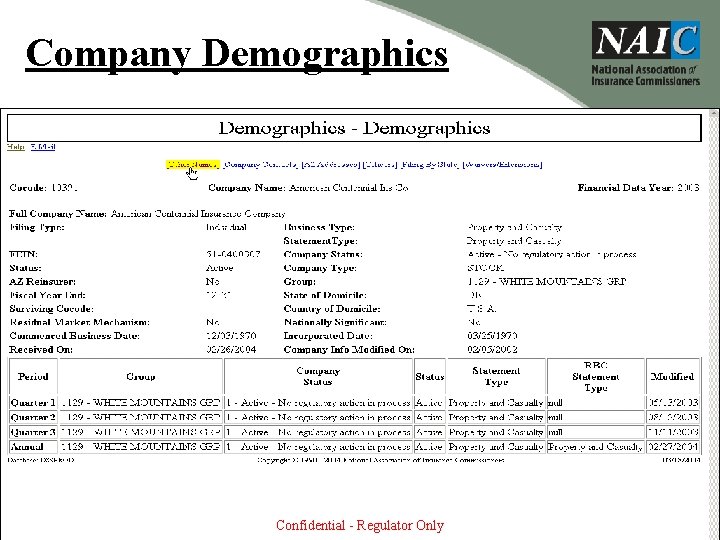Image resolution: width=720 pixels, height=540 pixels.
Task: Select the Quarter 3 row label
Action: (x=33, y=432)
